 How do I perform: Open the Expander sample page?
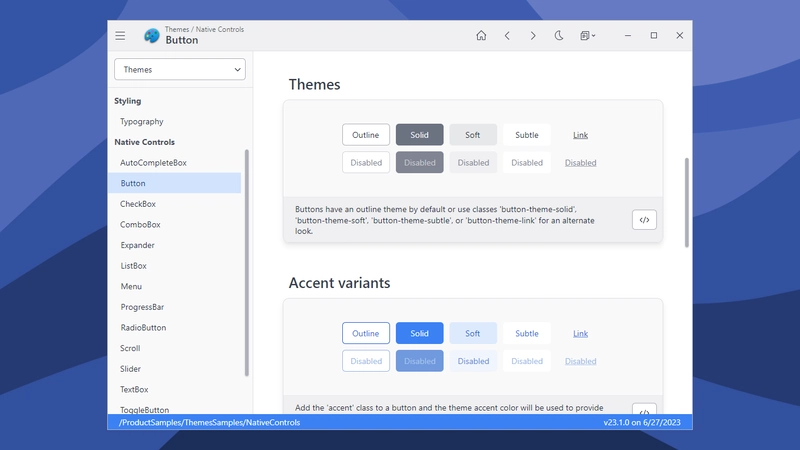(137, 245)
